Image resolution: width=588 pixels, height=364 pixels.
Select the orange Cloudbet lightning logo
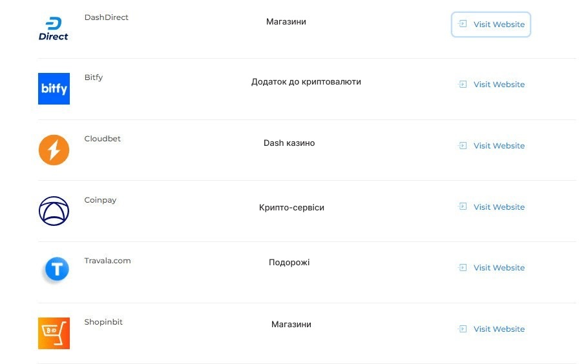[x=54, y=150]
